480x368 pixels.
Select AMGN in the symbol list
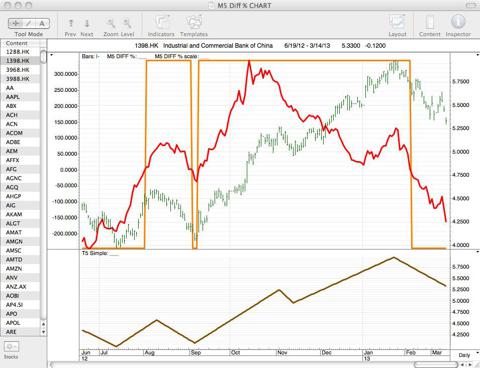pos(21,241)
